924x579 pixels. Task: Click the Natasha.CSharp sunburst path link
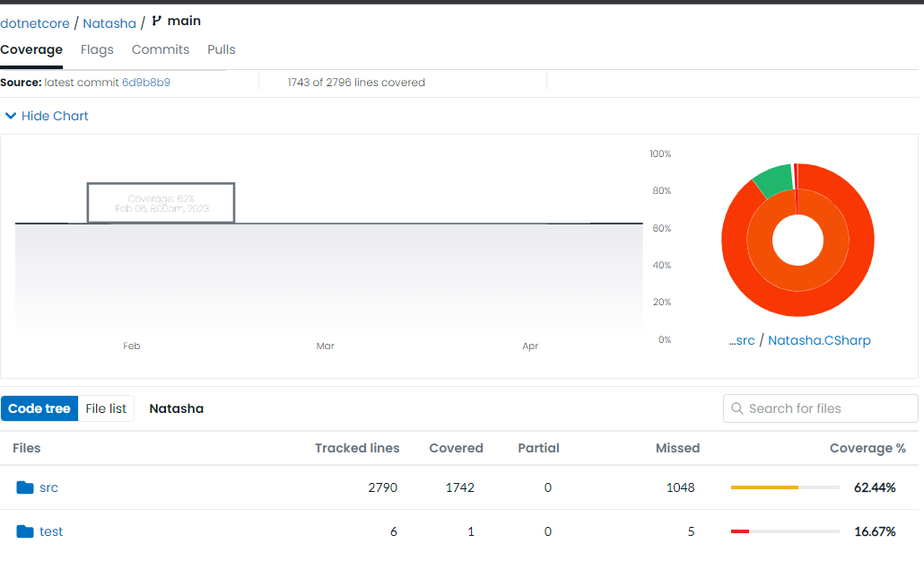819,340
